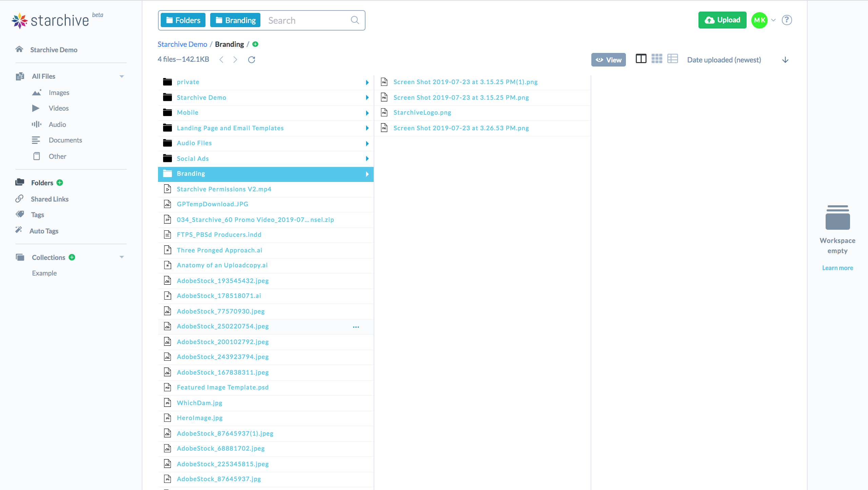
Task: Switch to list view layout
Action: pos(673,59)
